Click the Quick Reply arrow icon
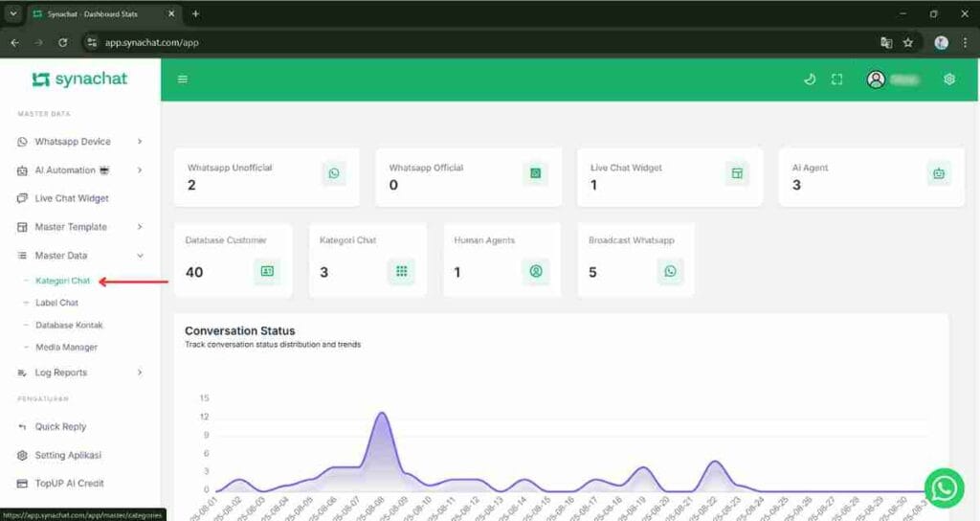This screenshot has height=521, width=980. (x=22, y=426)
